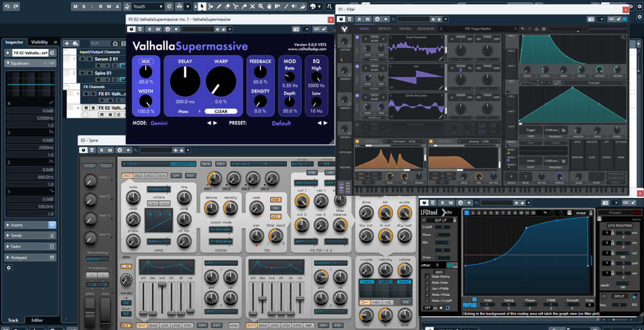Toggle bypass power button in Valhalla window
644x330 pixels.
click(x=132, y=29)
